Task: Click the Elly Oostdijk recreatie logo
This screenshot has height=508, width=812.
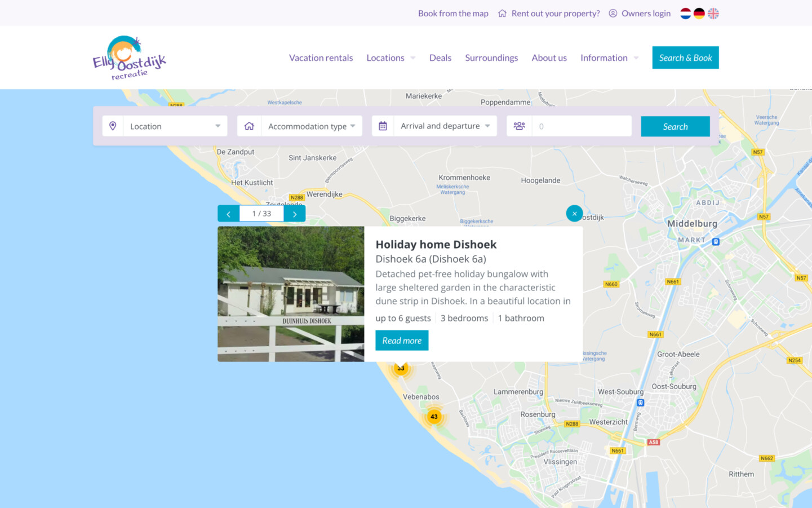Action: tap(130, 58)
